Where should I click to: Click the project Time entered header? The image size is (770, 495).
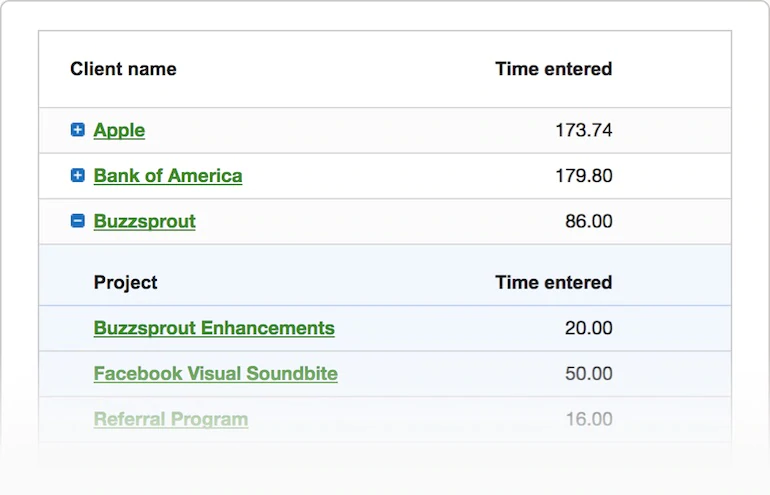[553, 283]
